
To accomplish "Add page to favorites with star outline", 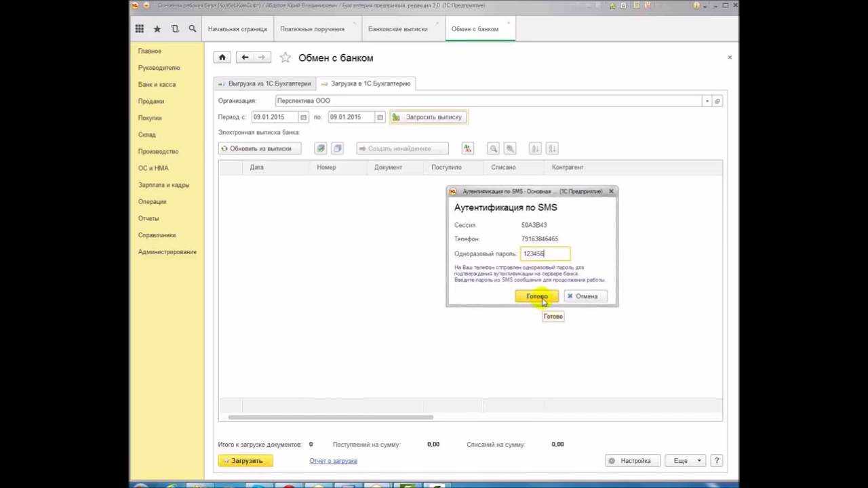I will click(x=285, y=58).
